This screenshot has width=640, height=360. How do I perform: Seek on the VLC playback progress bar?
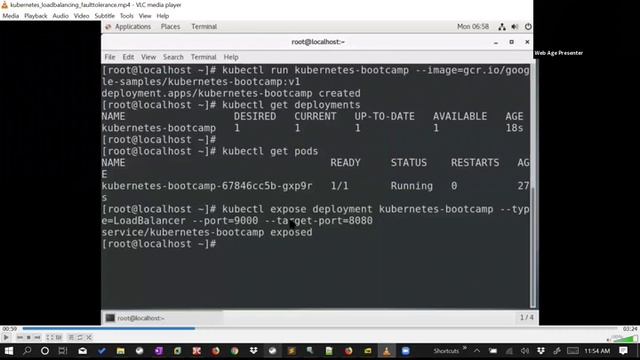(320, 328)
